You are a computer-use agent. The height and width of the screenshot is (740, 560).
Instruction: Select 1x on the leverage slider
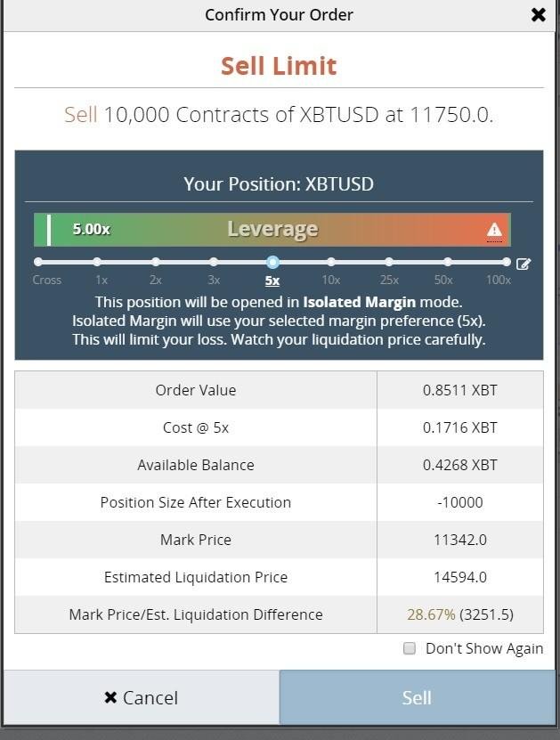(97, 262)
